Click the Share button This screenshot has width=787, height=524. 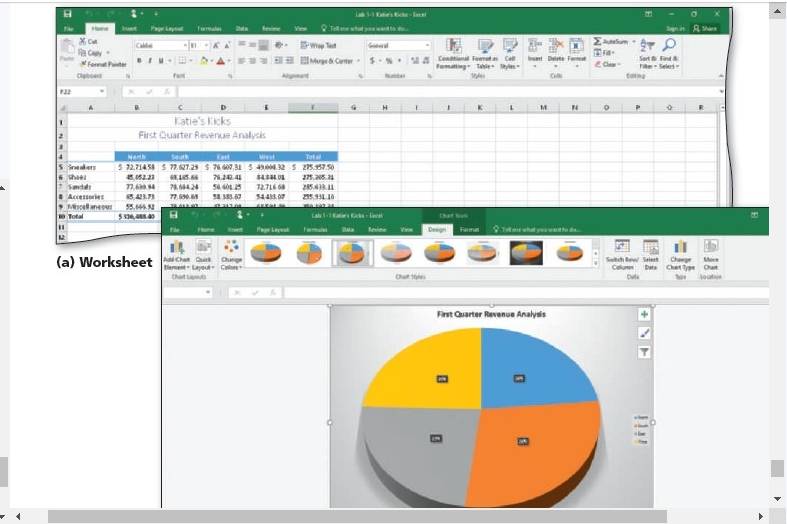pyautogui.click(x=705, y=29)
